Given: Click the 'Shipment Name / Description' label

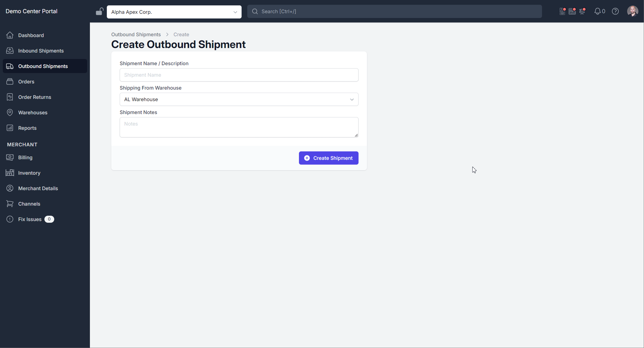Looking at the screenshot, I should point(154,63).
